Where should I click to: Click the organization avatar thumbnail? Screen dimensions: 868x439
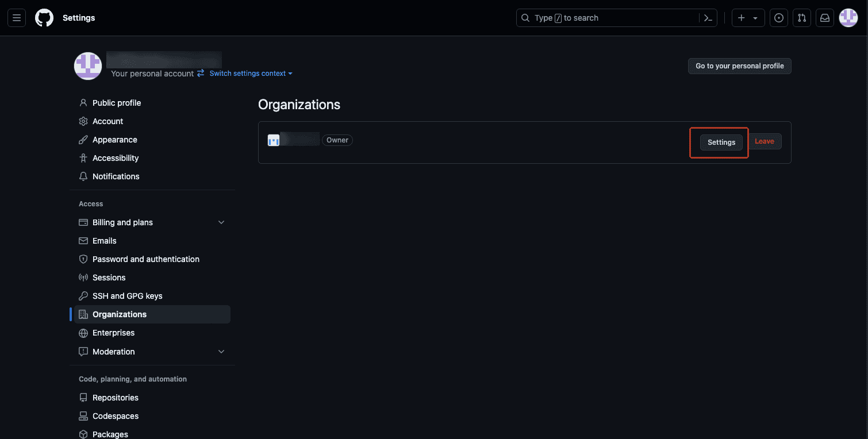274,140
